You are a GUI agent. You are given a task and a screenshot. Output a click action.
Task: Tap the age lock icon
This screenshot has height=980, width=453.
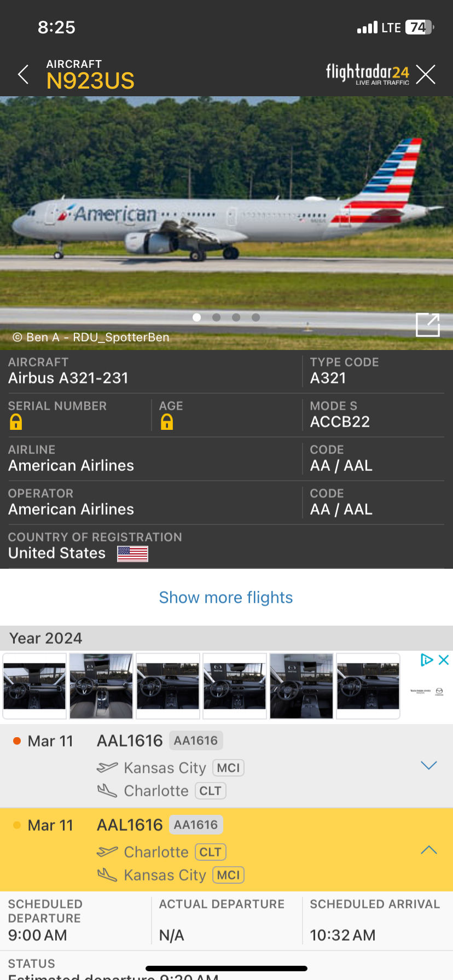(x=167, y=422)
